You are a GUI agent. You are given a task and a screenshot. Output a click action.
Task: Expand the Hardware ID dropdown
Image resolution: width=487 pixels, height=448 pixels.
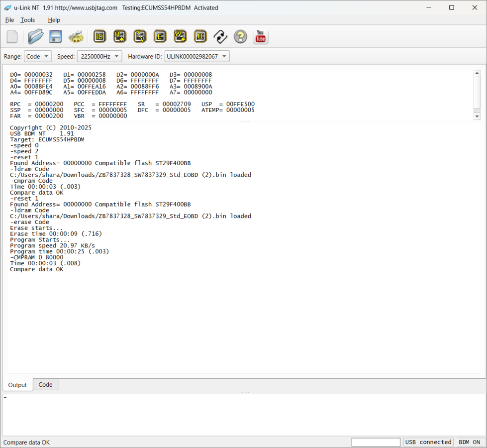tap(197, 57)
